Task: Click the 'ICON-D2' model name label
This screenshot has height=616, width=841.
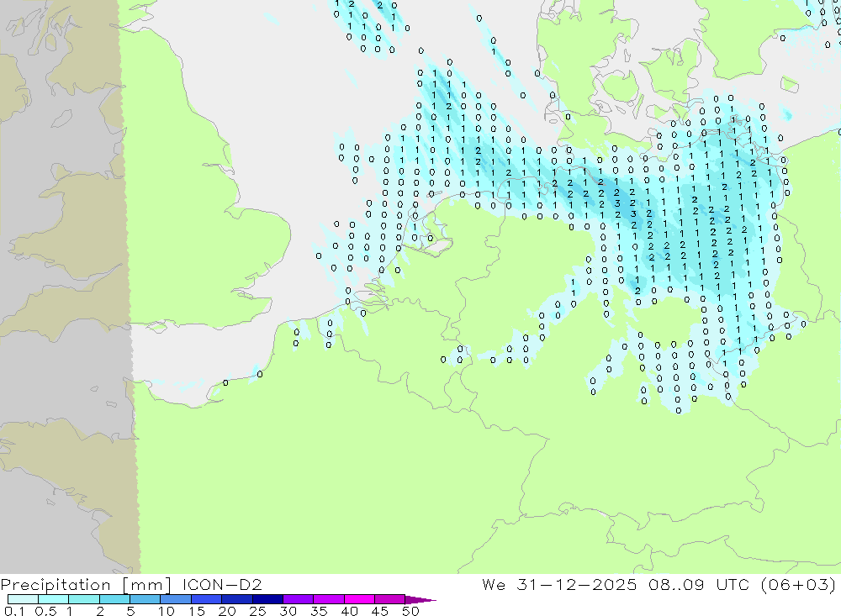Action: tap(222, 584)
